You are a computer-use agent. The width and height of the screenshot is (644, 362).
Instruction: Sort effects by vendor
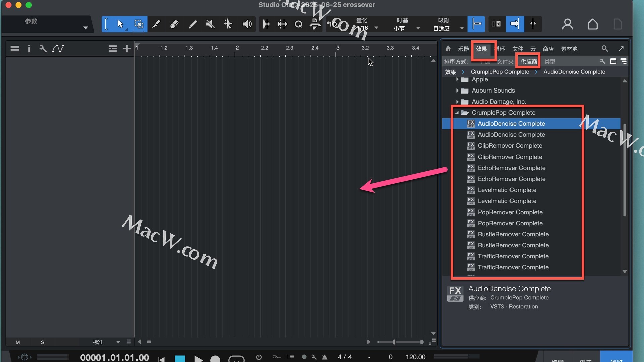tap(529, 62)
